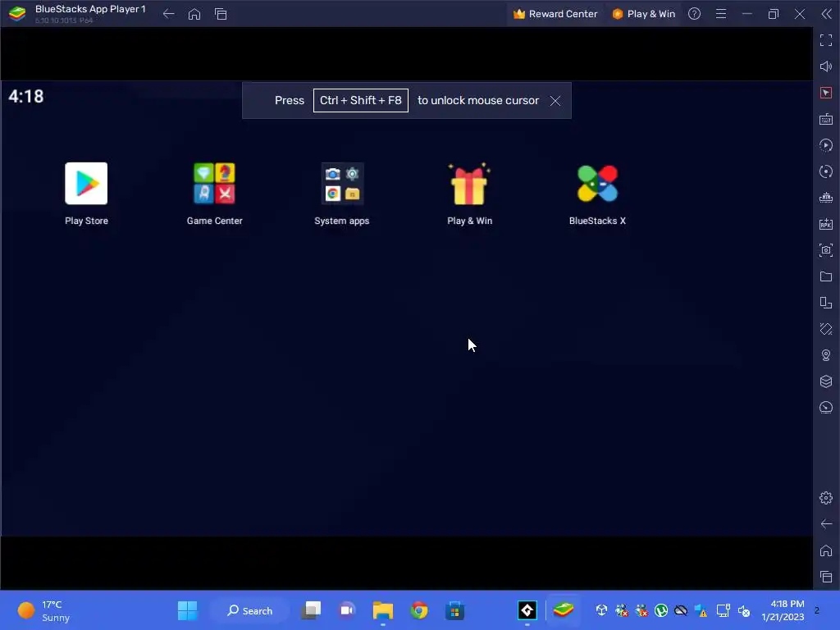Click the circular sync icon in the sidebar
Screen dimensions: 840x630
[826, 171]
